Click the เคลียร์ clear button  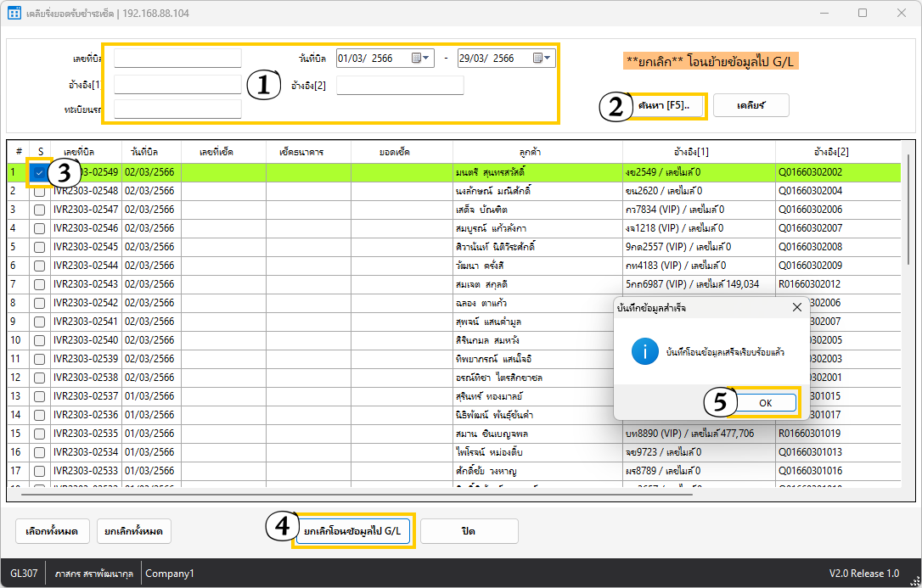751,105
